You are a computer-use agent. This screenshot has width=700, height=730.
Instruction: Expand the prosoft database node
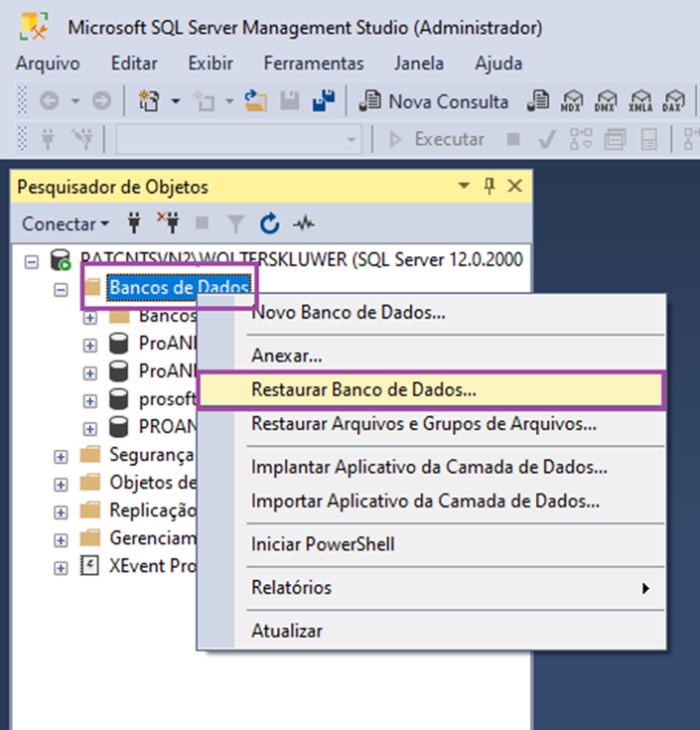pyautogui.click(x=90, y=401)
